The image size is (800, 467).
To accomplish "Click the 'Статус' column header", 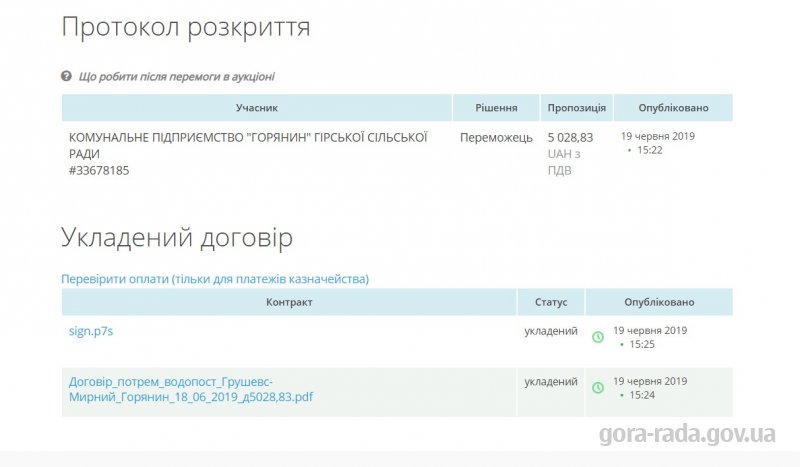I will coord(551,302).
